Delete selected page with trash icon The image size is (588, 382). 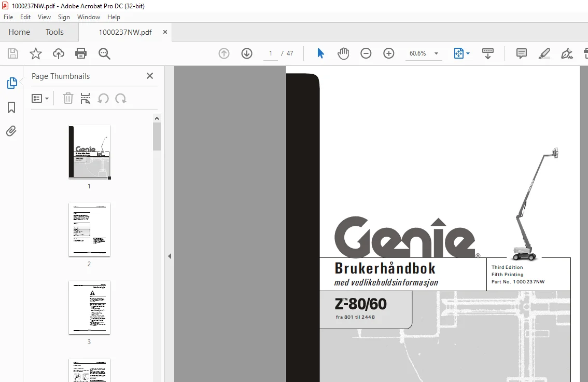(68, 98)
